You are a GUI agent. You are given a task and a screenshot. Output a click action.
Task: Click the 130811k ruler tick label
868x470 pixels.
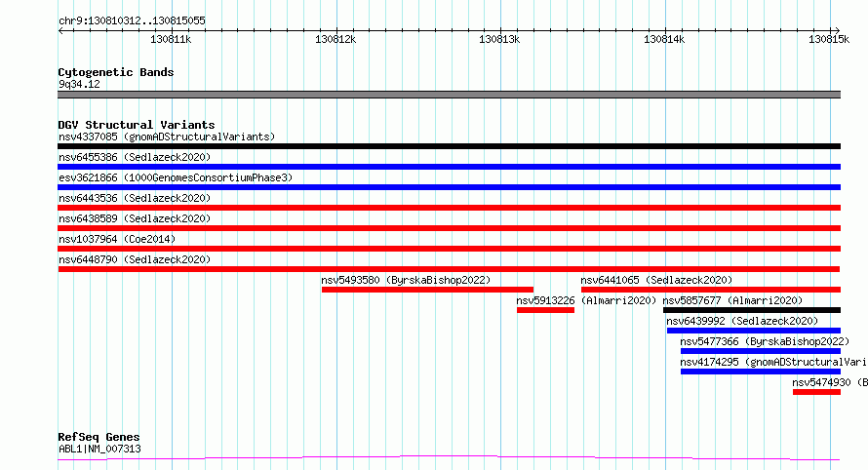(171, 39)
